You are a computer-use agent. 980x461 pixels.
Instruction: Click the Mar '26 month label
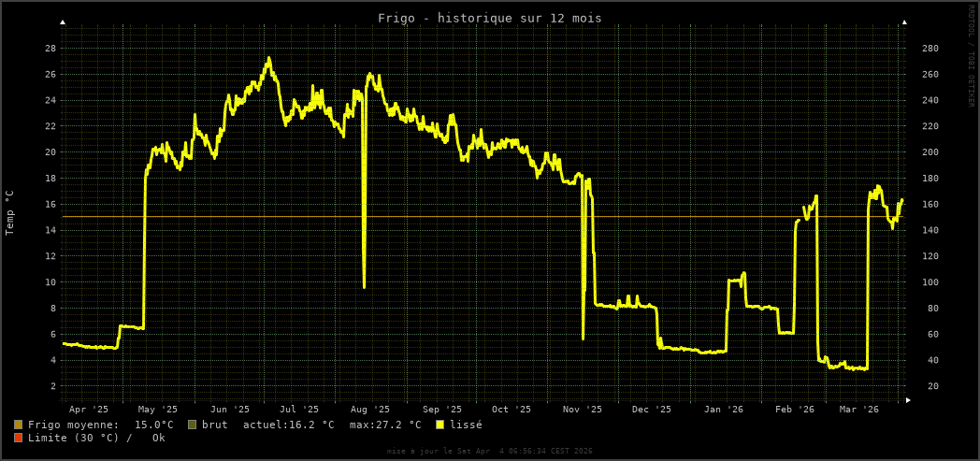pos(859,410)
